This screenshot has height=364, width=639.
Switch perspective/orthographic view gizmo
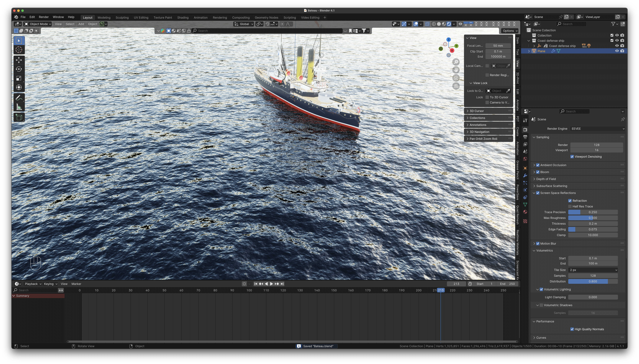(456, 86)
